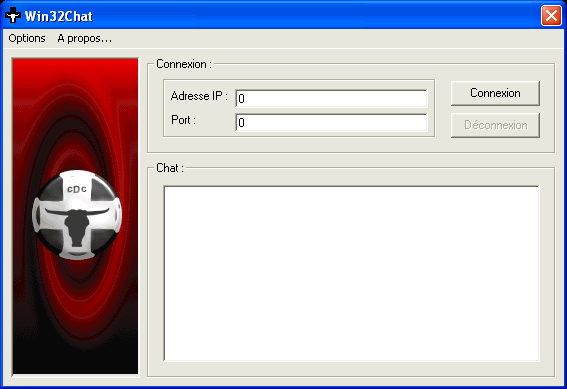The height and width of the screenshot is (389, 567).
Task: Click the "Connexion :" group label
Action: 184,64
